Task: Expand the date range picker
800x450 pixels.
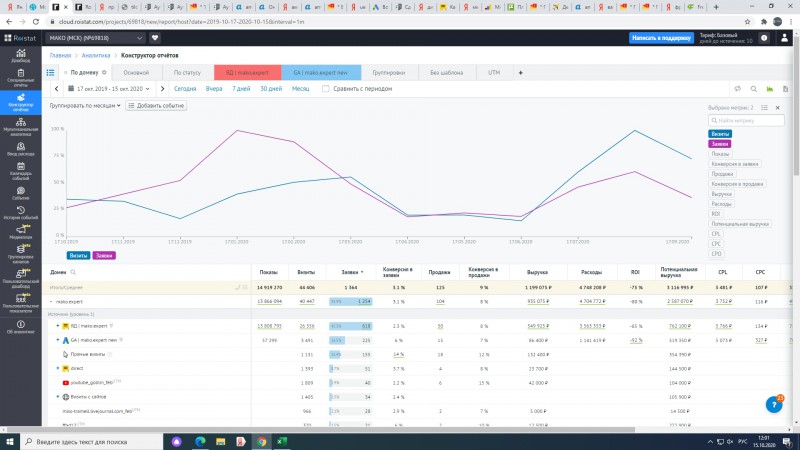Action: coord(109,89)
